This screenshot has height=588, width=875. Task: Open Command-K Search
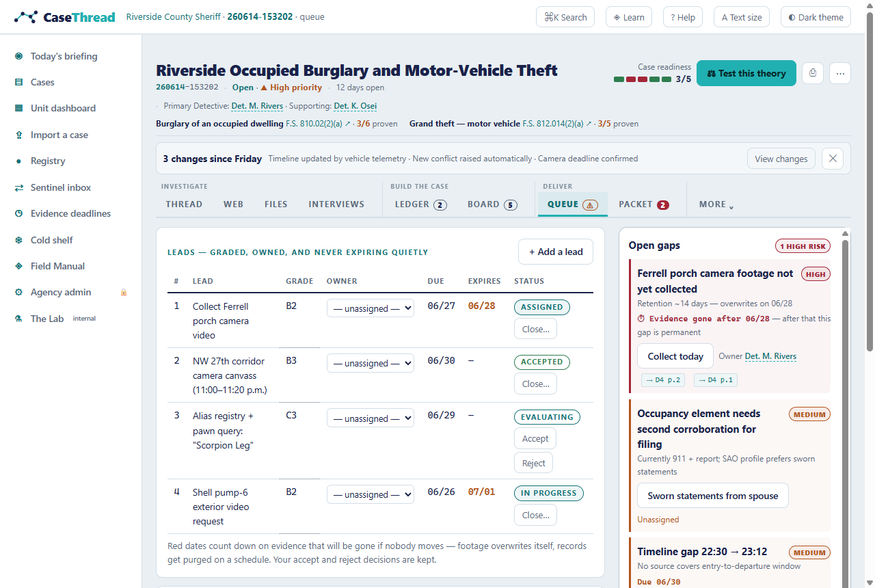click(565, 17)
